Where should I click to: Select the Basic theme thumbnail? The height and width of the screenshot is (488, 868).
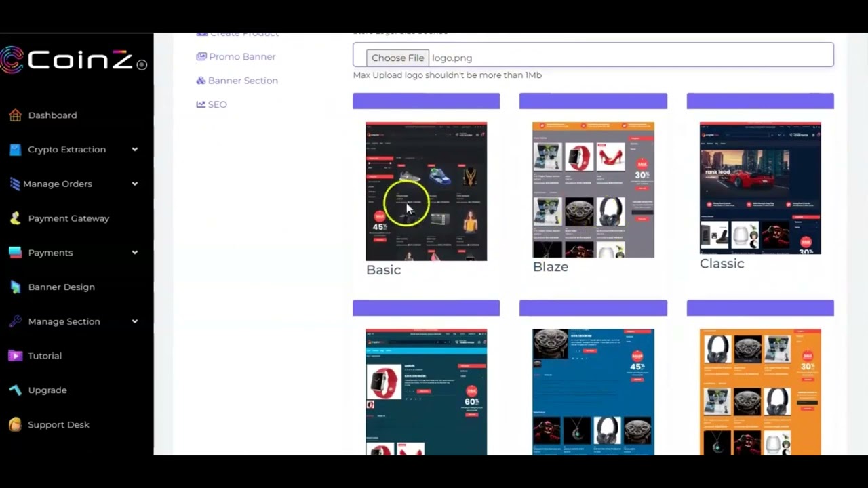point(426,191)
